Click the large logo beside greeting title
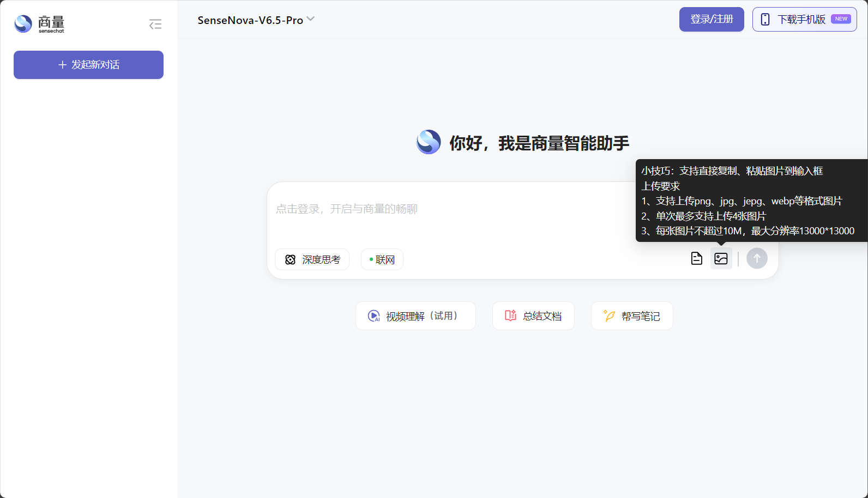Viewport: 868px width, 498px height. [x=429, y=142]
